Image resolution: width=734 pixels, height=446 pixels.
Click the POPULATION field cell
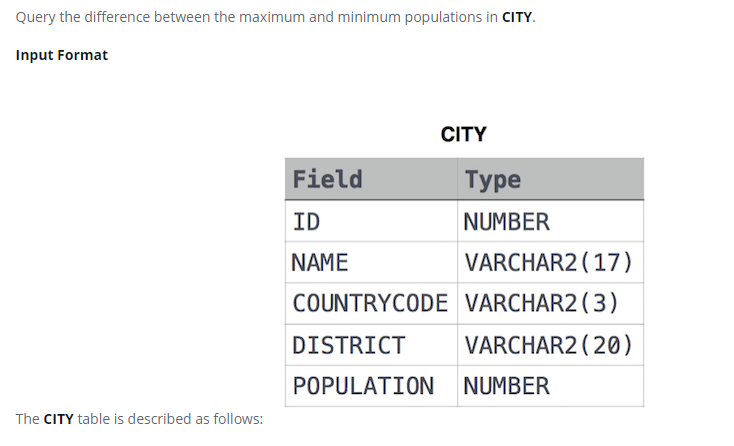click(371, 386)
